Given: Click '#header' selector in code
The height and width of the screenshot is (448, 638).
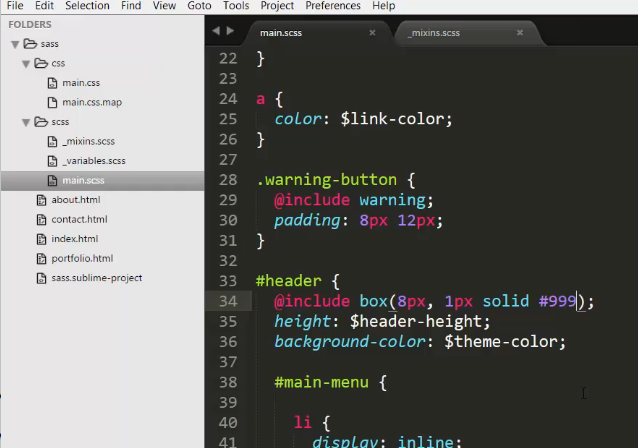Looking at the screenshot, I should click(x=288, y=281).
